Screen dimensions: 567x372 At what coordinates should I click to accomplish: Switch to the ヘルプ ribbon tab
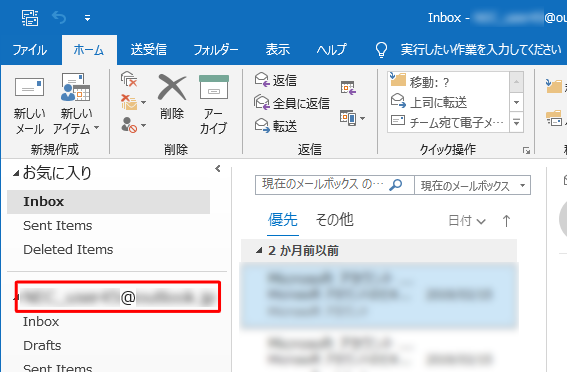[331, 50]
